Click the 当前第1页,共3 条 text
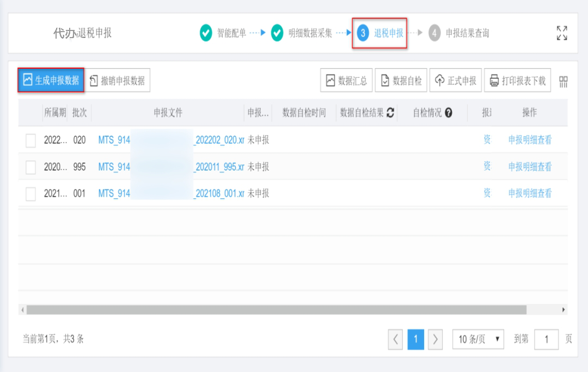The image size is (588, 372). tap(53, 339)
